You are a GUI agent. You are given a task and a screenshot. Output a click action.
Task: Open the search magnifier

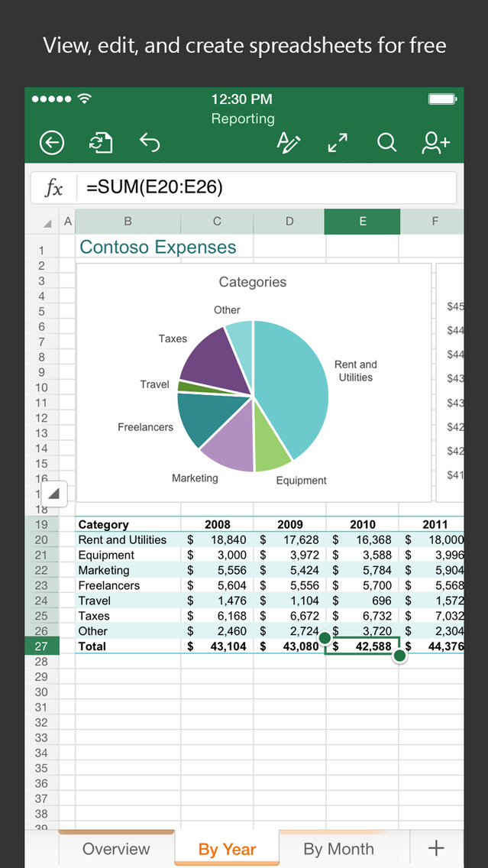(x=386, y=143)
